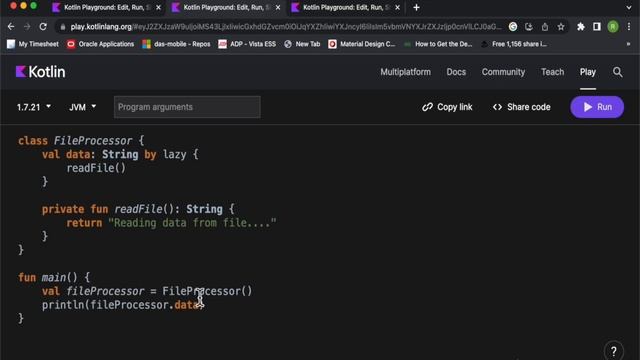640x360 pixels.
Task: Open a new browser tab
Action: pyautogui.click(x=416, y=7)
